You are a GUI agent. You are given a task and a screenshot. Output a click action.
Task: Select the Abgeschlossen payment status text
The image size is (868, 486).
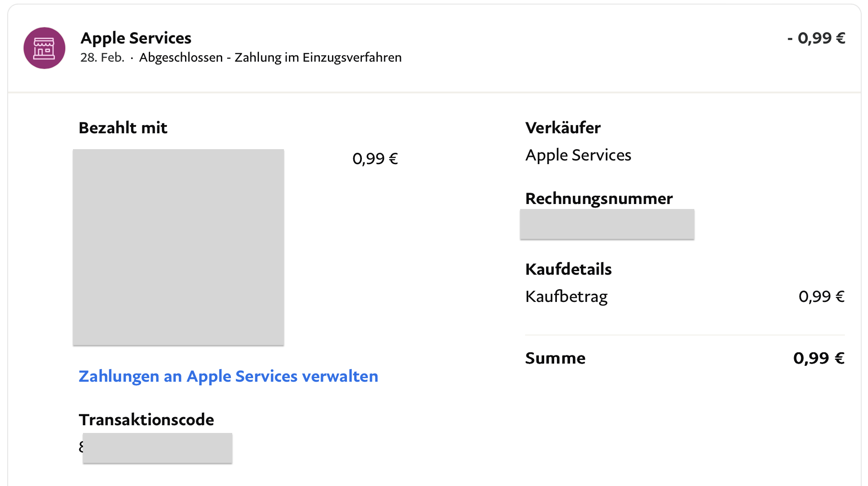[x=180, y=58]
